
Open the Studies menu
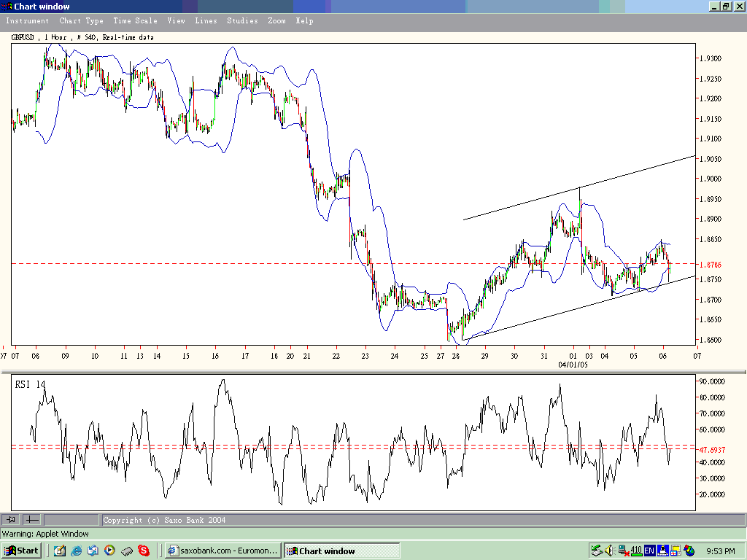pos(242,21)
